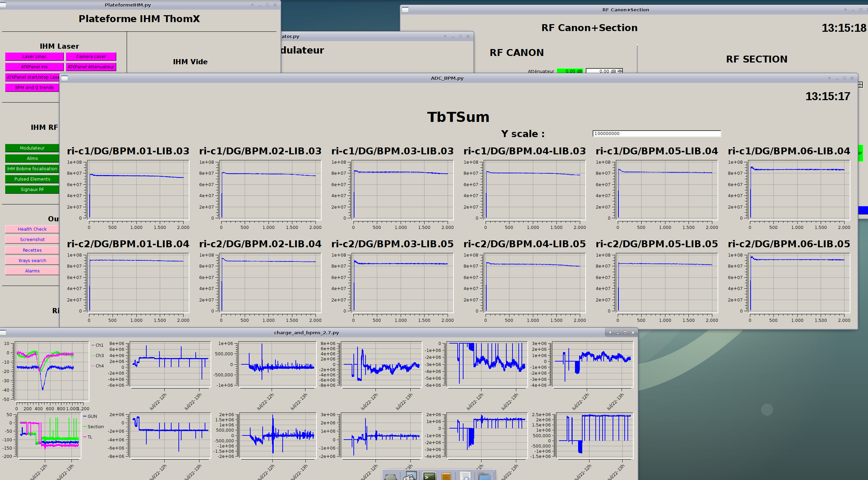
Task: Open the terminal icon in the dock
Action: [x=429, y=476]
